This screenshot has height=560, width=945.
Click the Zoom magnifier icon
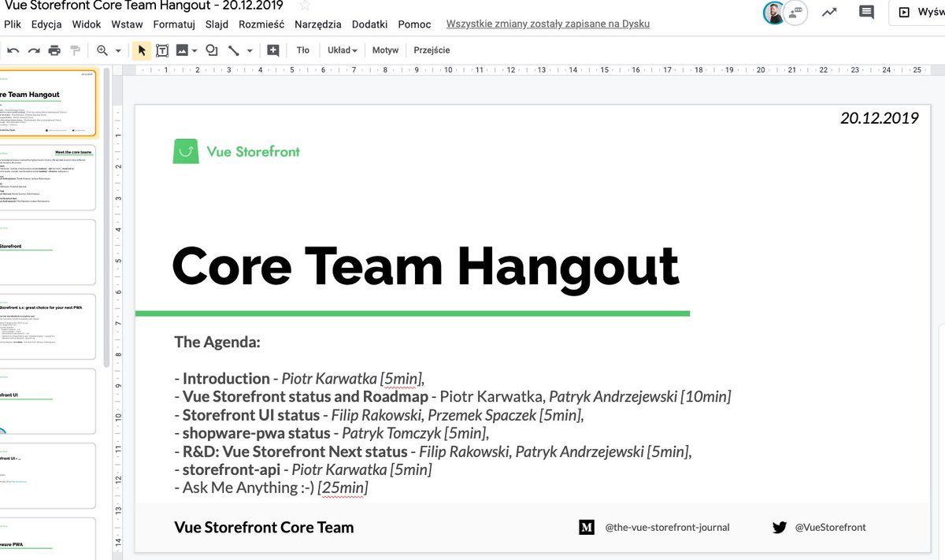[x=102, y=50]
